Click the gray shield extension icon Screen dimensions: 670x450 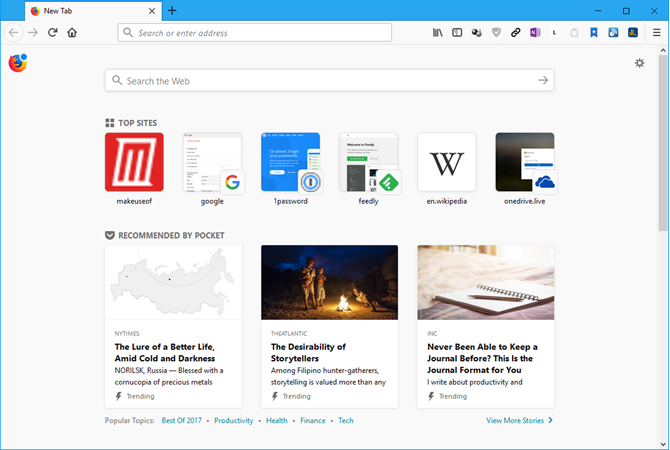[x=497, y=33]
